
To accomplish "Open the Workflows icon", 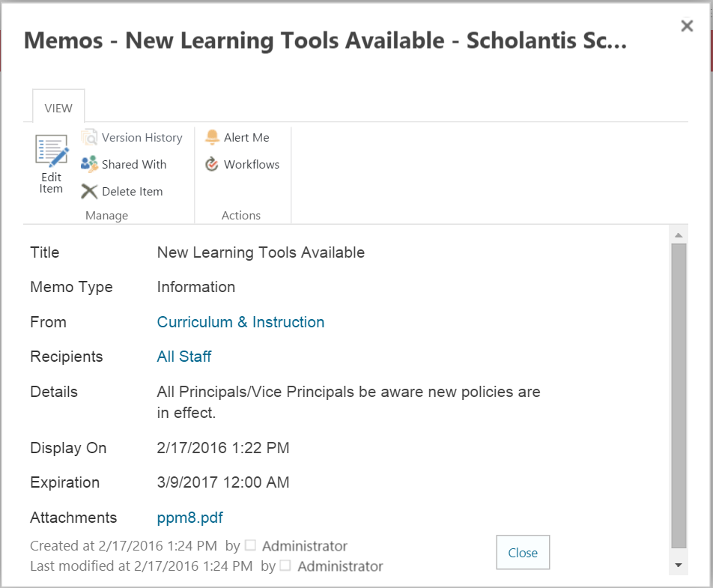I will pos(212,164).
